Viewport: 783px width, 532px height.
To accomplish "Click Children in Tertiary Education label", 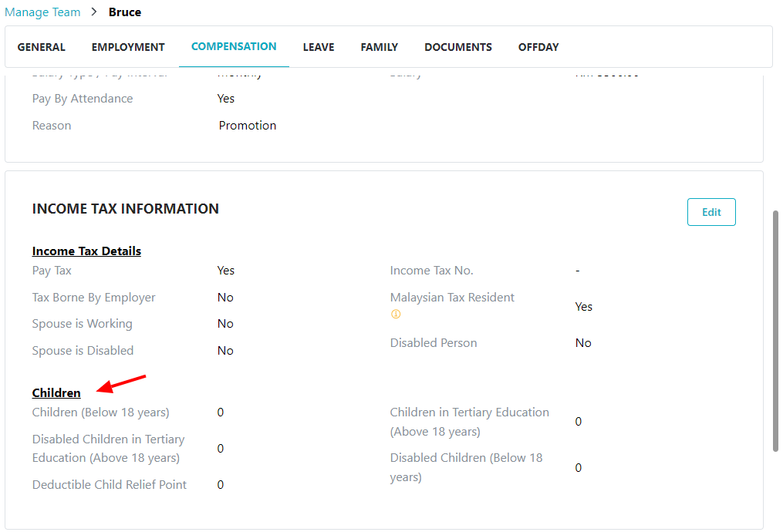I will 469,422.
